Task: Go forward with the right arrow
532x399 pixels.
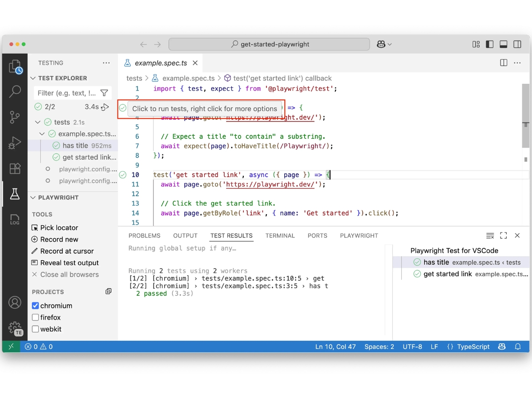Action: 157,44
